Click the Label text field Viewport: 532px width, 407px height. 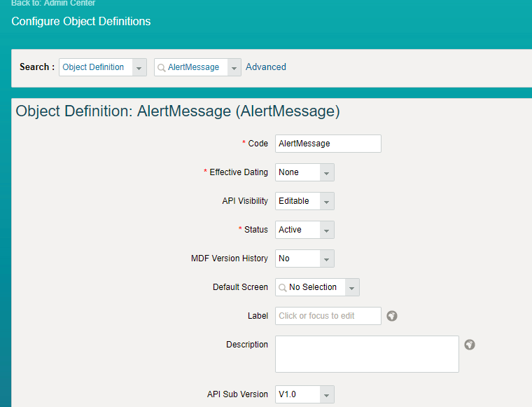pos(328,316)
